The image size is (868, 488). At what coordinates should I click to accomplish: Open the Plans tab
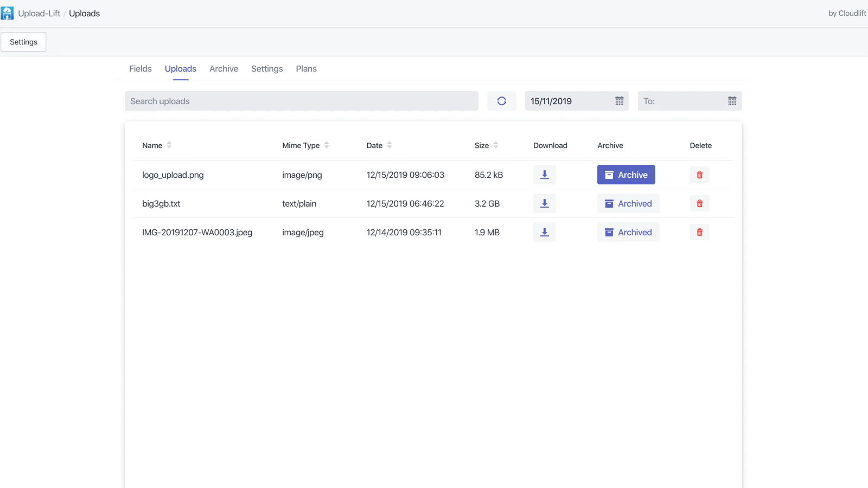pos(306,69)
